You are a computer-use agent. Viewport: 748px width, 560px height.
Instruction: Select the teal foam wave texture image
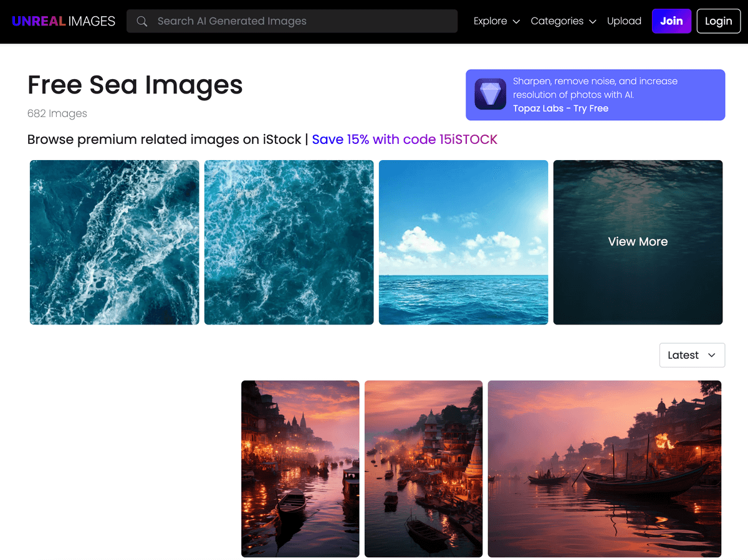coord(289,242)
